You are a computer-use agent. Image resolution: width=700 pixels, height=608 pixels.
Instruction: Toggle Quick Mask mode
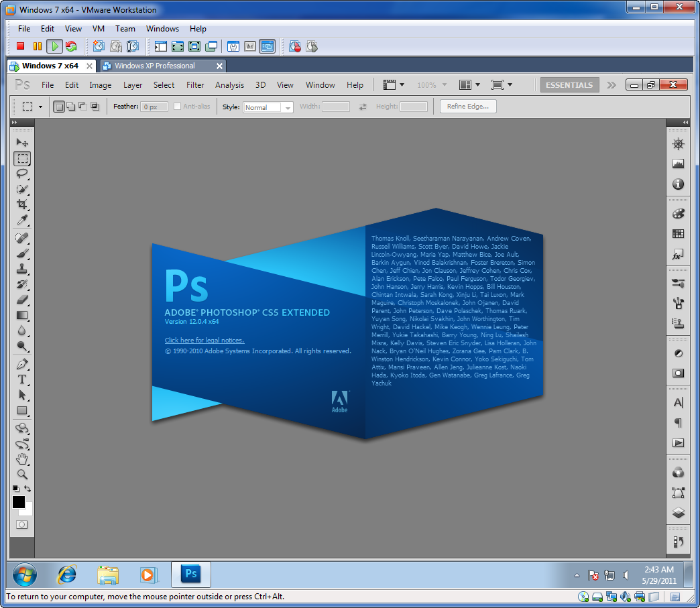point(22,524)
